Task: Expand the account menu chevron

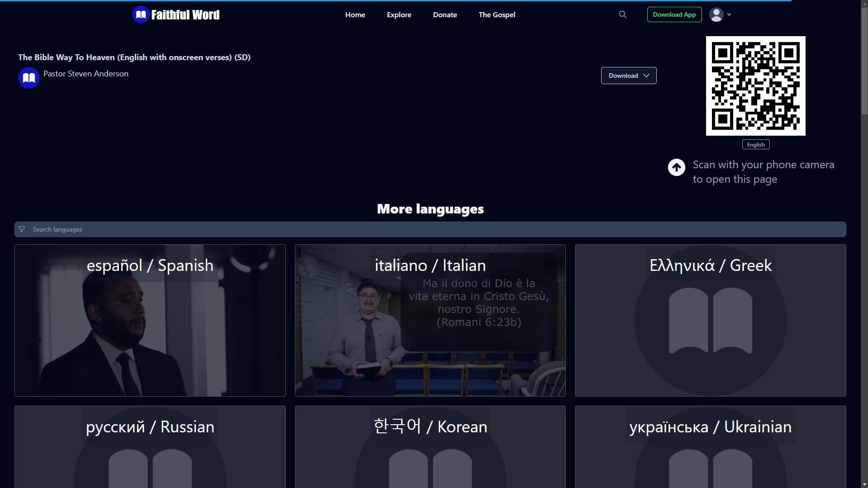Action: click(729, 14)
